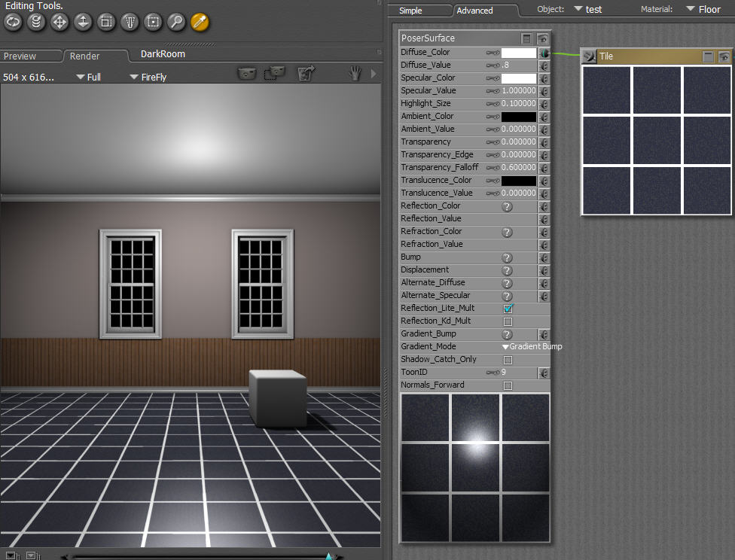Click the Ambient_Color black swatch

(x=519, y=117)
